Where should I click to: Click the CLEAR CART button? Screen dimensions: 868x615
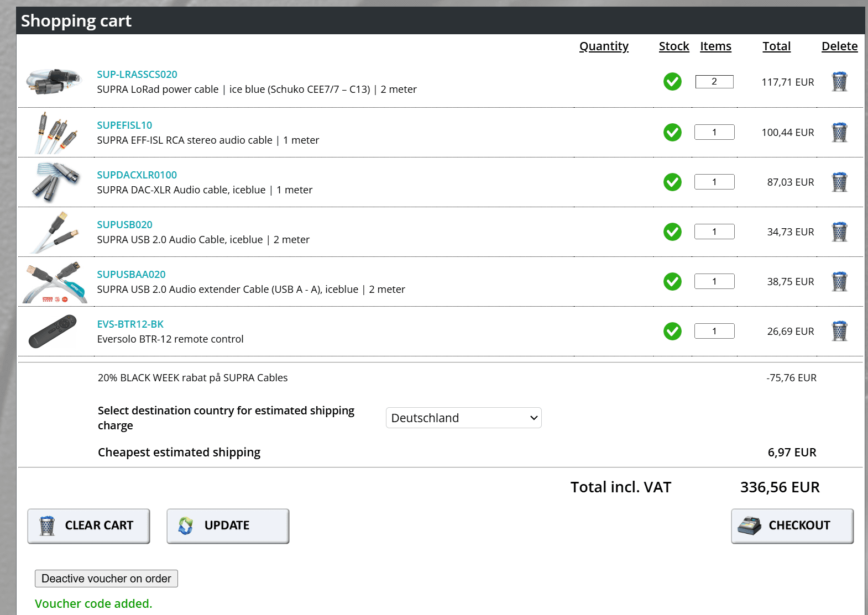click(89, 526)
